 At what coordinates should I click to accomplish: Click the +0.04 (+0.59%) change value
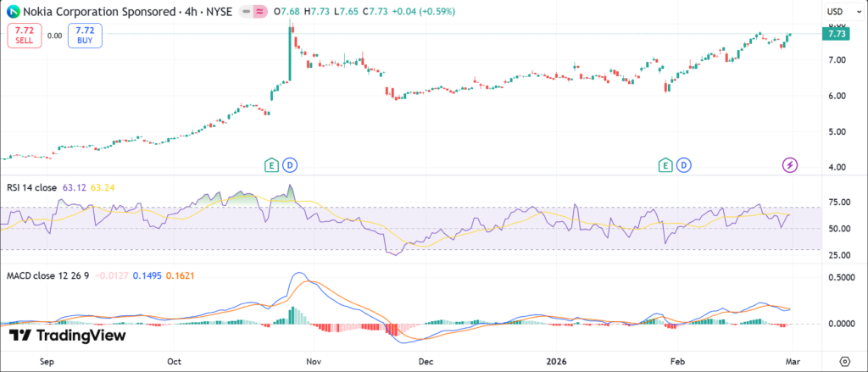pyautogui.click(x=424, y=11)
